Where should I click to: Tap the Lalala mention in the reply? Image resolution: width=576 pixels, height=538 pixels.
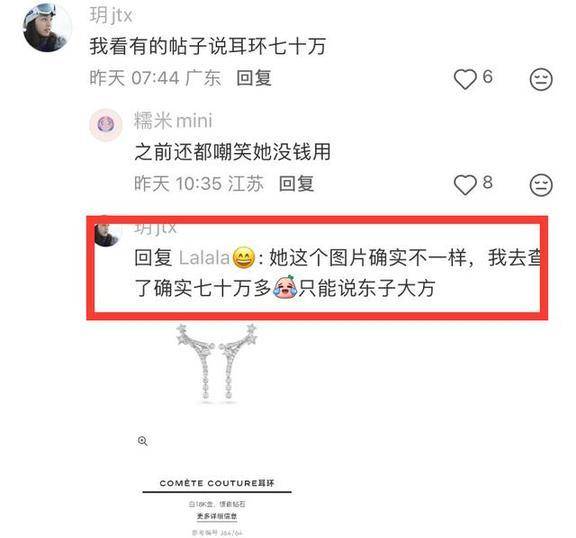[x=204, y=257]
